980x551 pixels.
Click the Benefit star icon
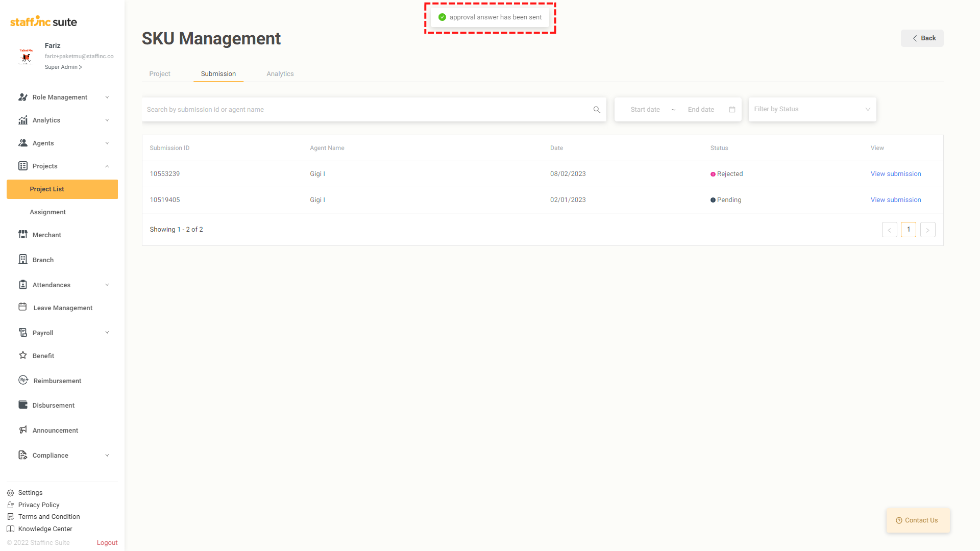(23, 355)
